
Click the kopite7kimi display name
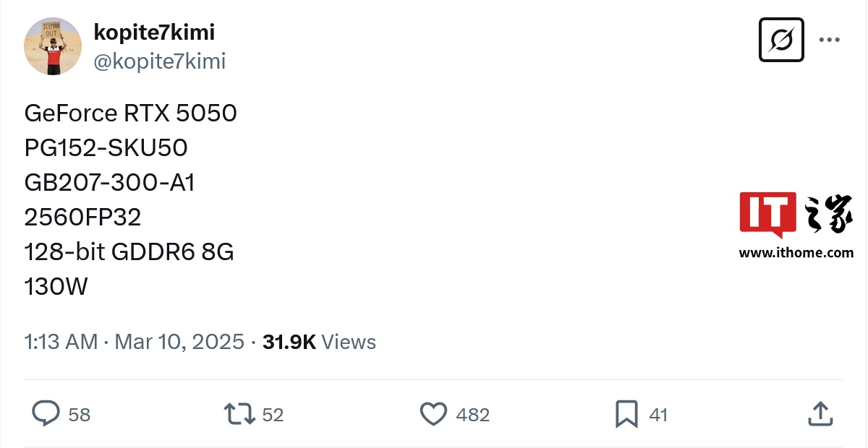[x=154, y=32]
